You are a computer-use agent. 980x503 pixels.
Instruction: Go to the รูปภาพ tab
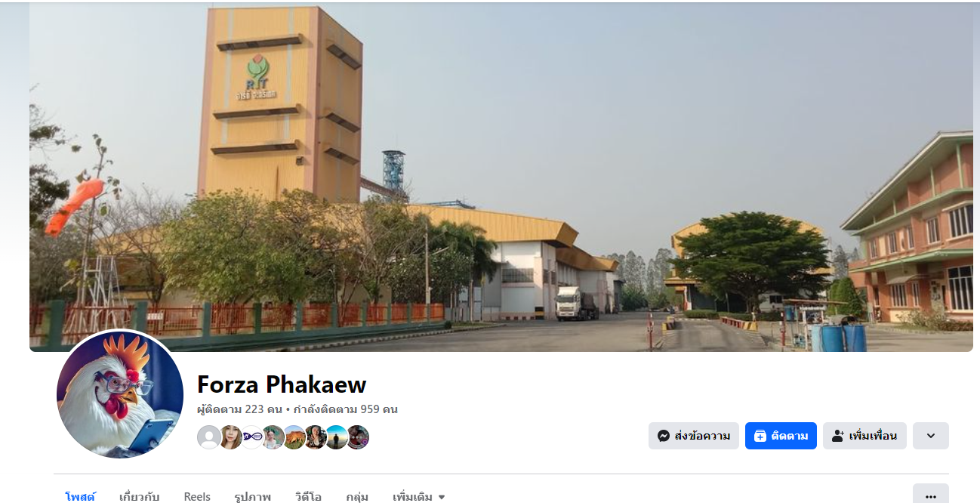[253, 496]
